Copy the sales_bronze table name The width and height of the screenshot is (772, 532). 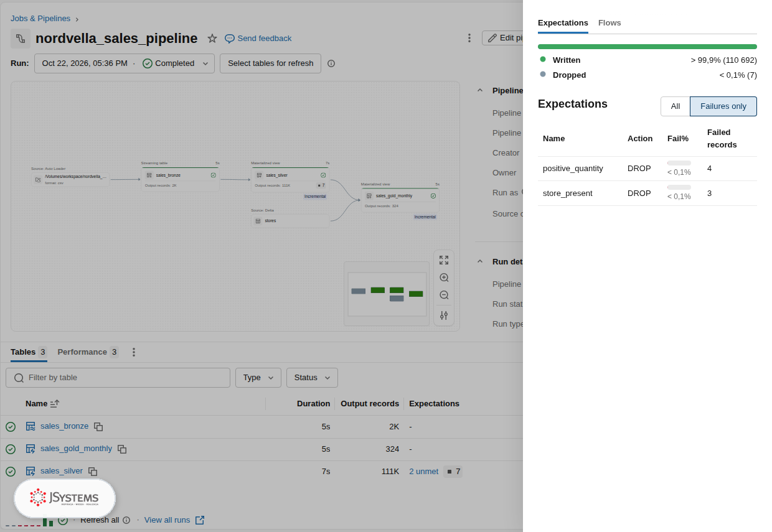(98, 427)
